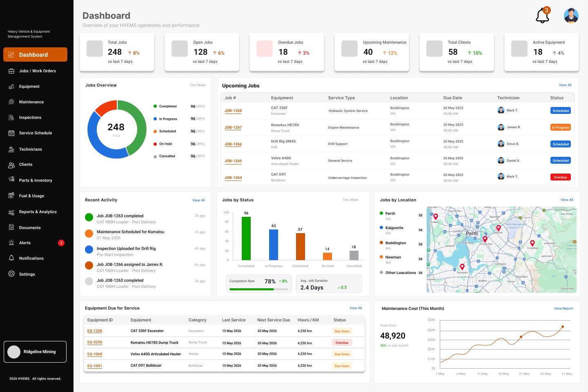
Task: Click Scheduled status badge for JOB-1266
Action: (561, 144)
